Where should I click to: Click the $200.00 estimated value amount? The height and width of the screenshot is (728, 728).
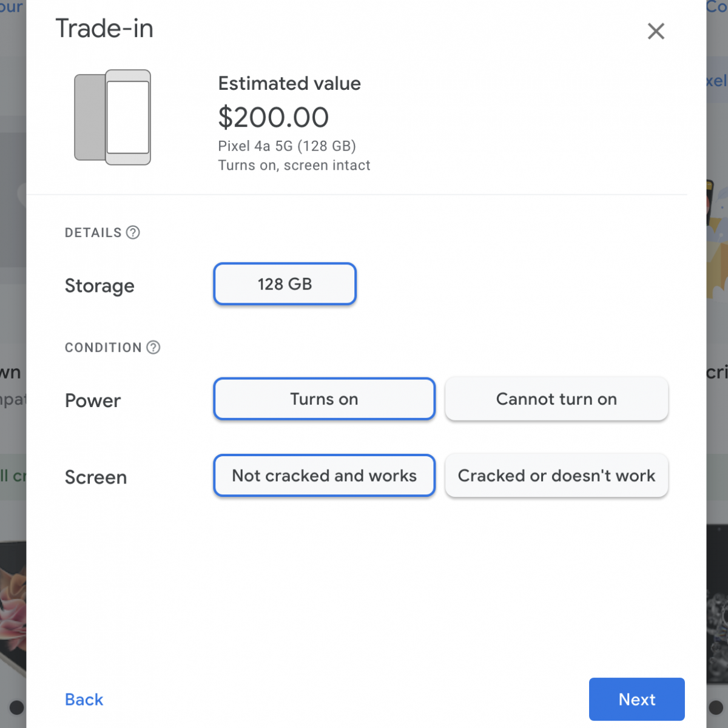(x=273, y=117)
